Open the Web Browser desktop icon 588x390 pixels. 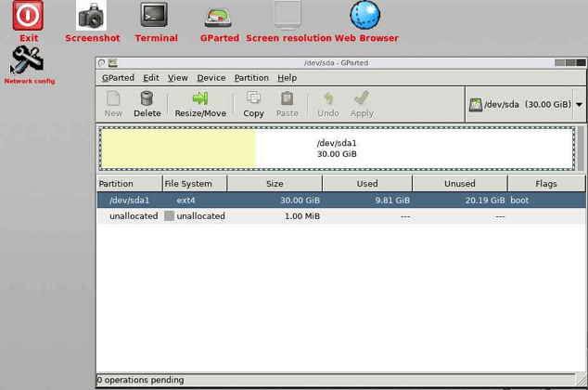[x=364, y=17]
